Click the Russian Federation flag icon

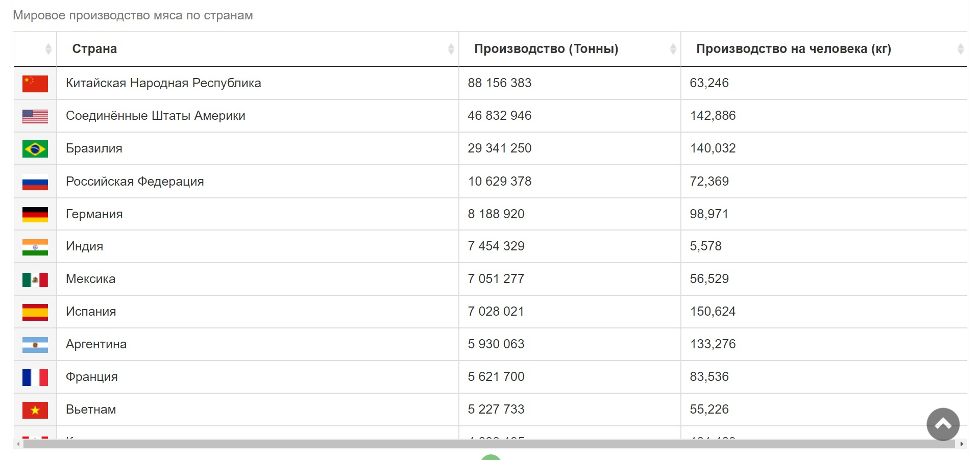pyautogui.click(x=35, y=182)
